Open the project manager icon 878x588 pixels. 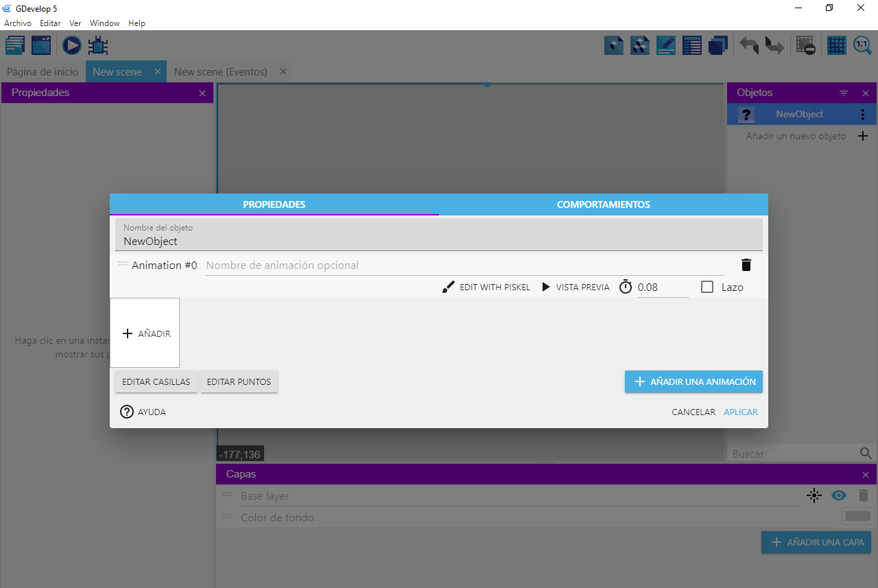click(x=15, y=46)
